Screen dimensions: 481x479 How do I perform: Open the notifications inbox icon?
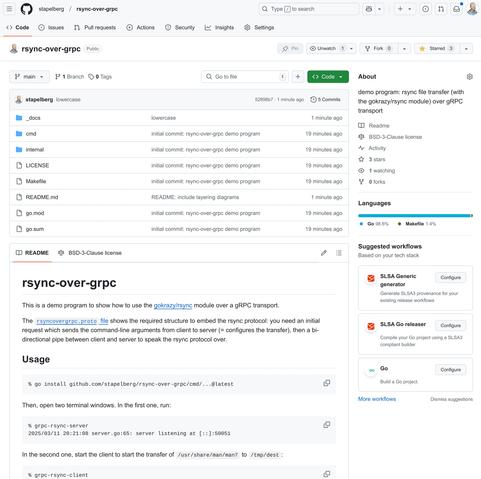click(x=457, y=9)
